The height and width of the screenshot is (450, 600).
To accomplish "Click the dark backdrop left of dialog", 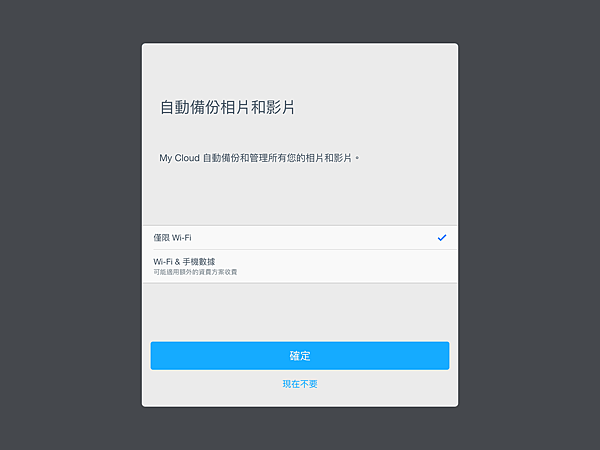I will coord(71,225).
